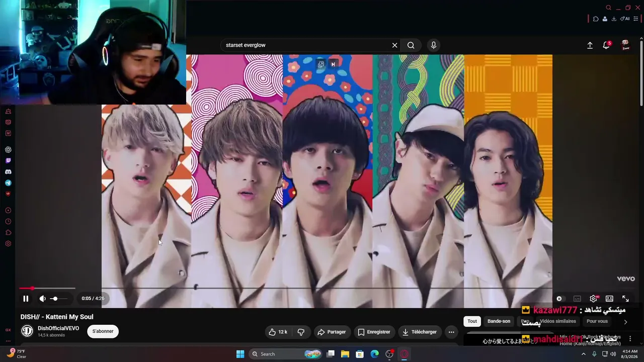Viewport: 644px width, 362px height.
Task: Open the system tray volume control
Action: pos(613,354)
